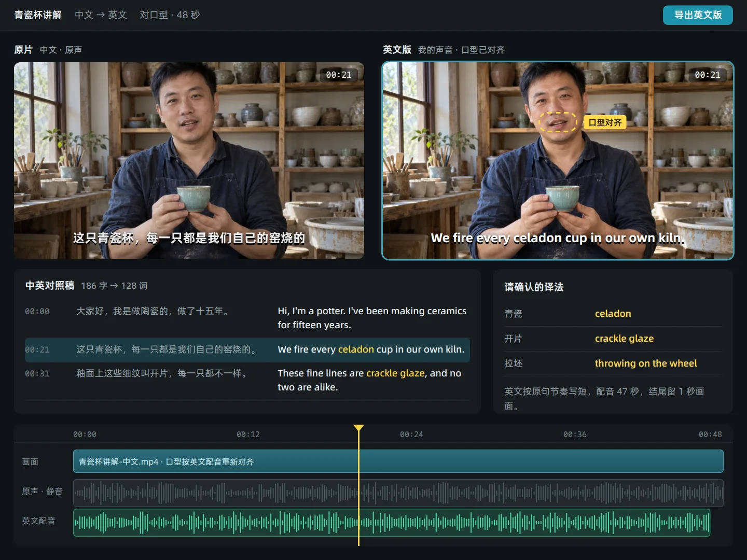Click the 口型对齐 lip-sync badge
This screenshot has height=560, width=747.
pyautogui.click(x=605, y=122)
